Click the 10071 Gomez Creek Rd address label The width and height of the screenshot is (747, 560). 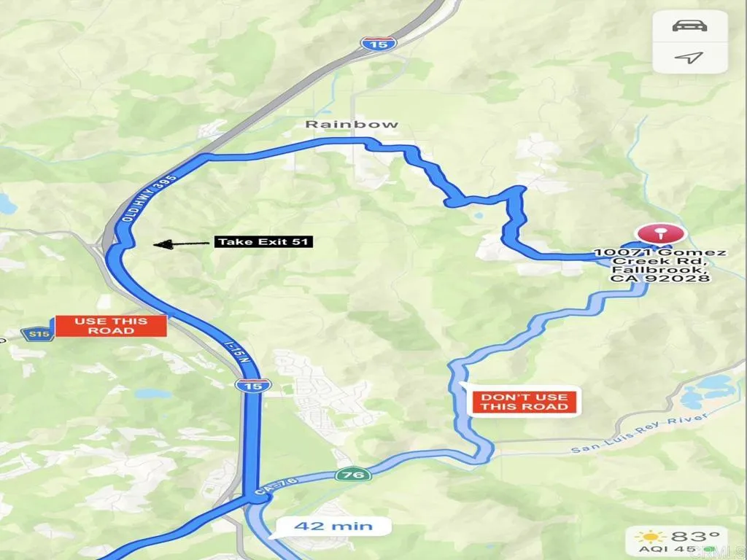click(x=661, y=265)
